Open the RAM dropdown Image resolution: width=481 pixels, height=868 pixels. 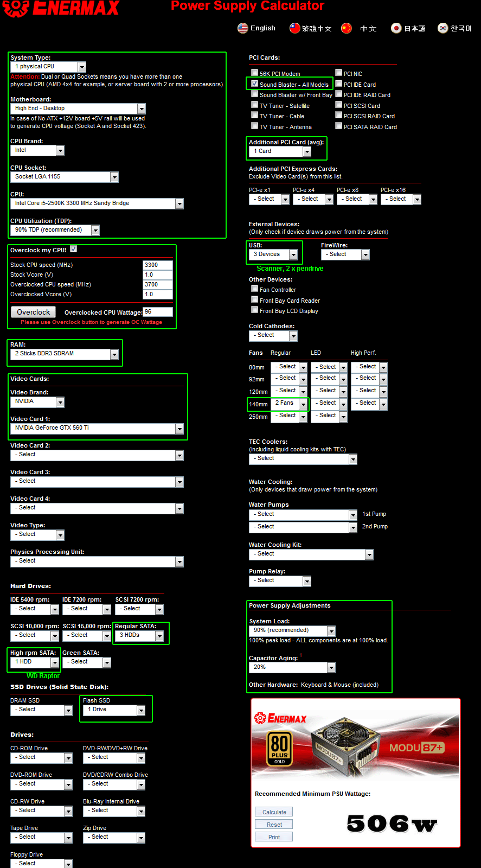[x=65, y=354]
